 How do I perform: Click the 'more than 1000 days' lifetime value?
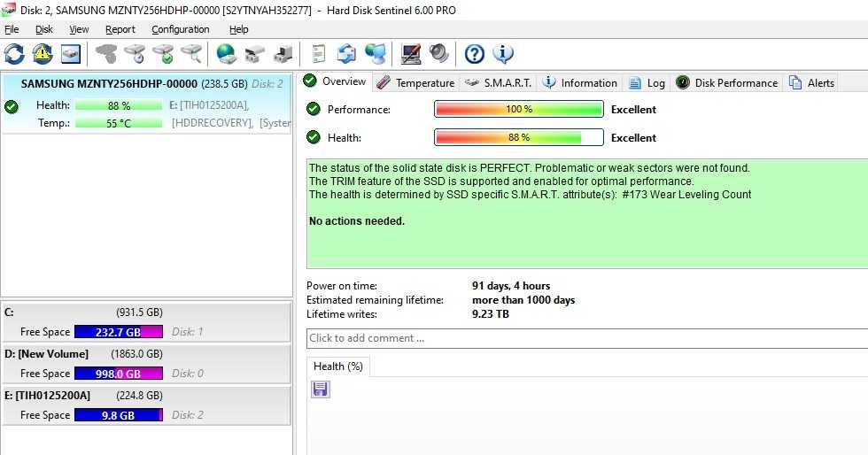523,300
